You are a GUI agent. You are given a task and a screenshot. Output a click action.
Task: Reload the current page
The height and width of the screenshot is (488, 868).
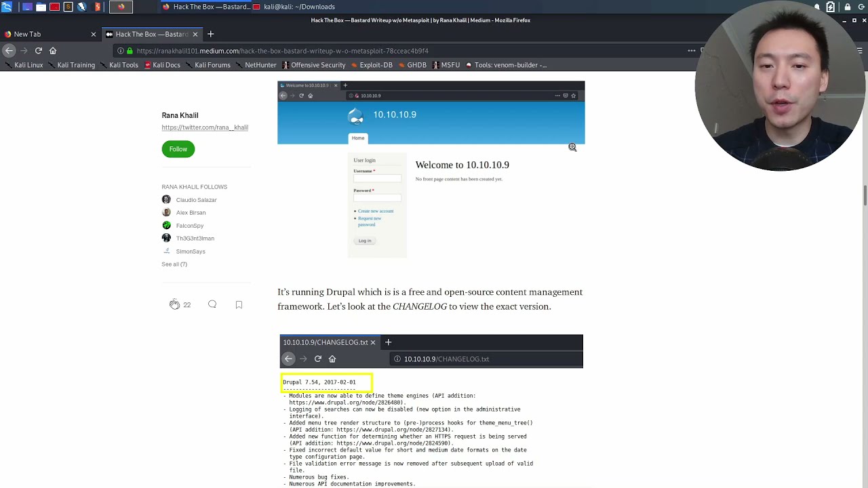click(x=39, y=51)
